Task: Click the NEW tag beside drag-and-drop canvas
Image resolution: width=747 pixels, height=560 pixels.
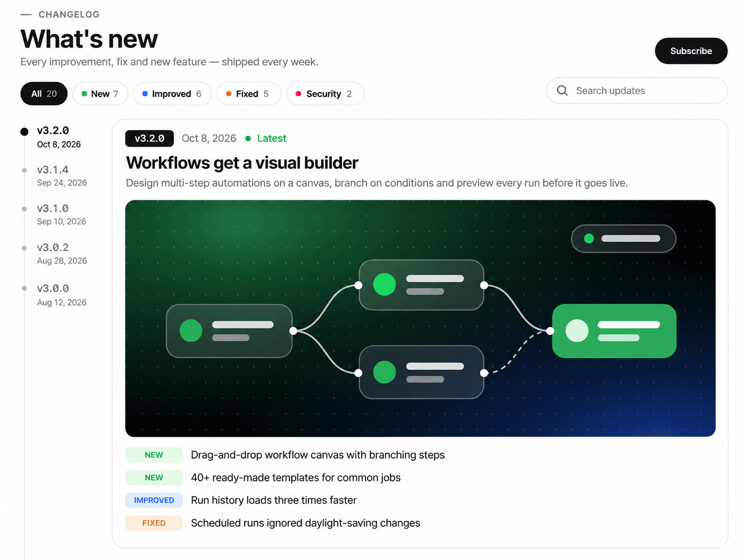Action: 154,455
